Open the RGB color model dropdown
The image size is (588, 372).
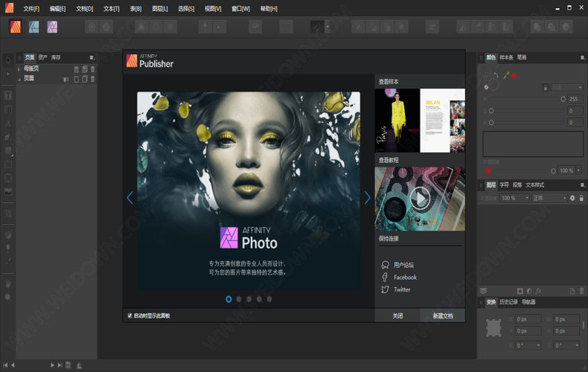(566, 87)
